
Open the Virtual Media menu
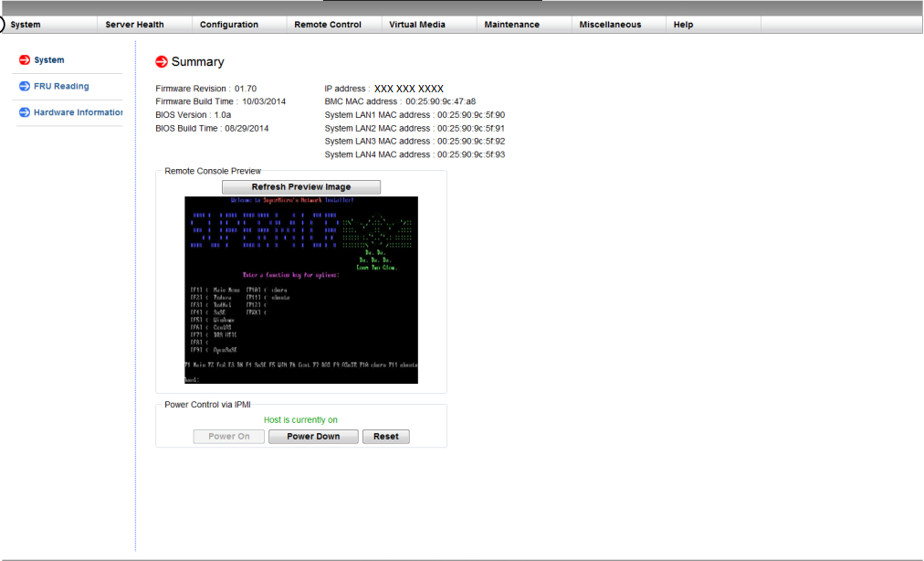click(x=418, y=25)
